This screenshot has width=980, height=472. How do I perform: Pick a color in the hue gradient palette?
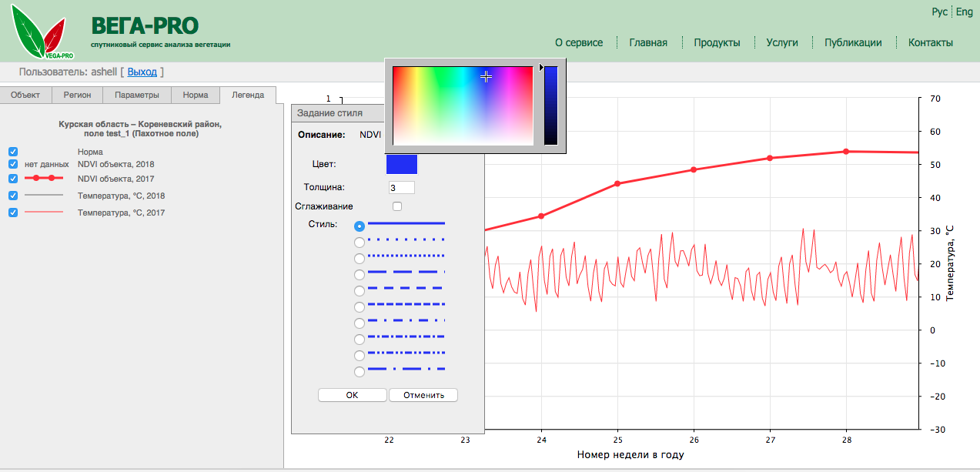[x=463, y=105]
